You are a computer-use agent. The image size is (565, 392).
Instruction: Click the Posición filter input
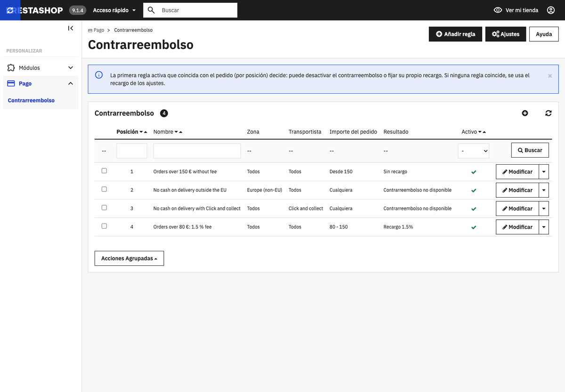tap(132, 151)
